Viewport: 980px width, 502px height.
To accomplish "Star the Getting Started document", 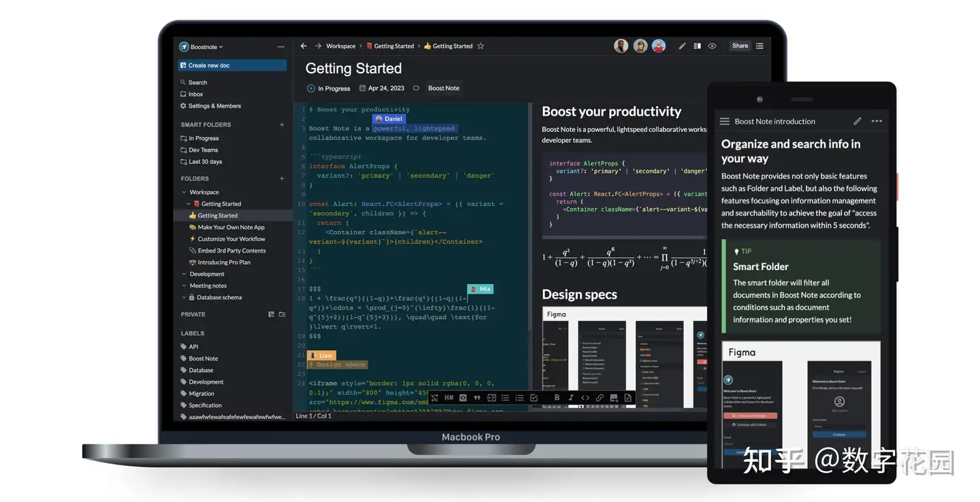I will pos(480,46).
